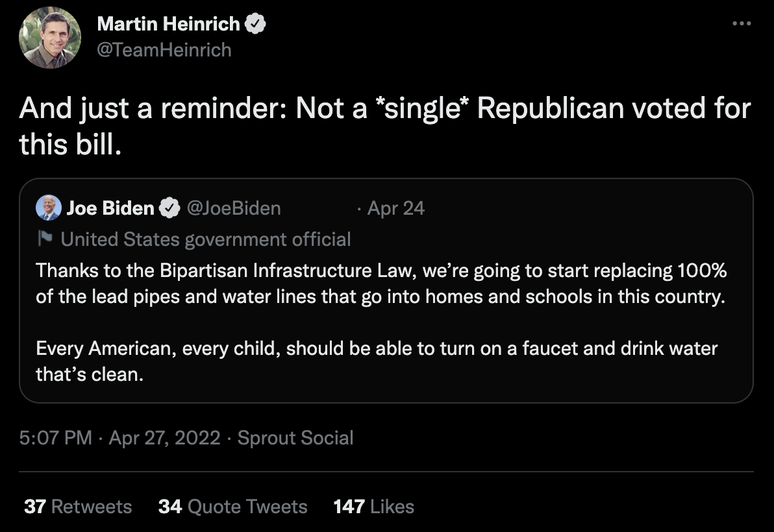774x532 pixels.
Task: View the 34 Quote Tweets list
Action: pos(232,506)
